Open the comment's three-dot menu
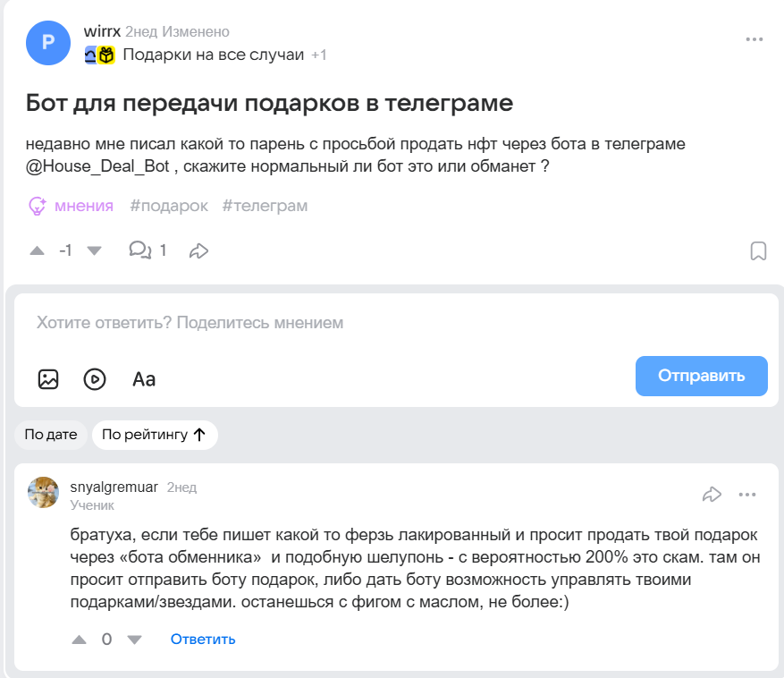The image size is (784, 678). click(749, 493)
